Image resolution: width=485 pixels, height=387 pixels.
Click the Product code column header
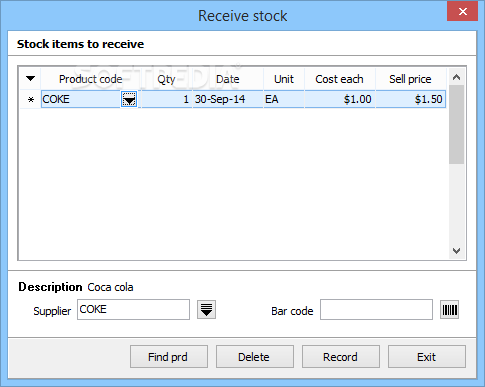point(90,79)
